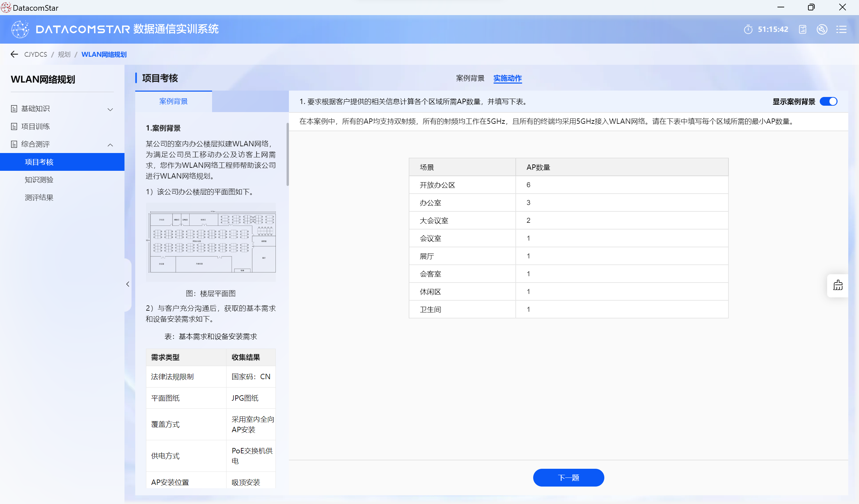Click the clear brush icon on right edge
859x504 pixels.
click(838, 285)
